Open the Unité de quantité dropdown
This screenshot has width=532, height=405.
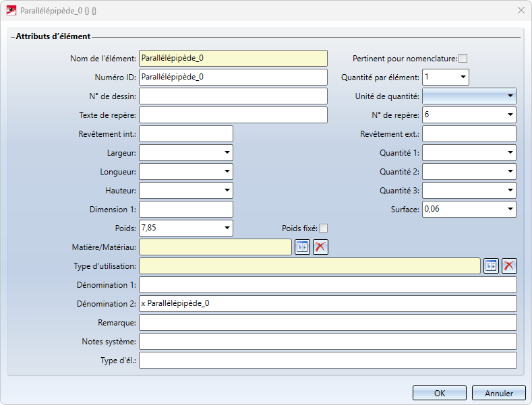coord(510,96)
